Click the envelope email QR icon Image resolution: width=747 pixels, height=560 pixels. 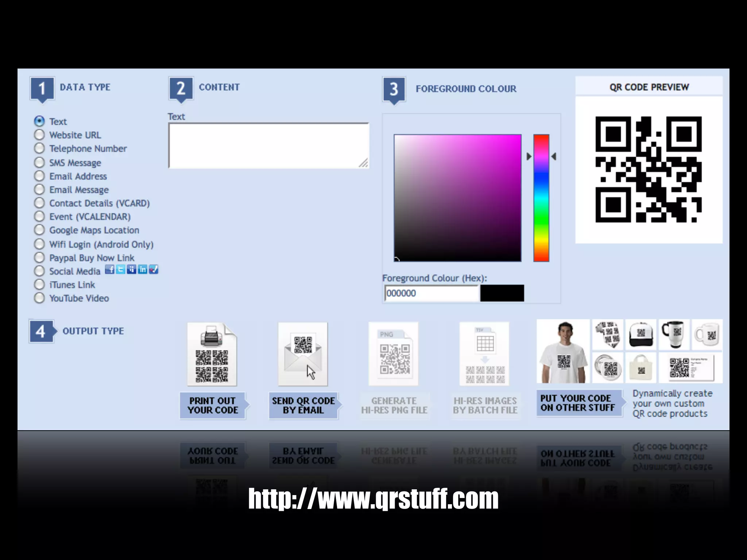point(303,354)
